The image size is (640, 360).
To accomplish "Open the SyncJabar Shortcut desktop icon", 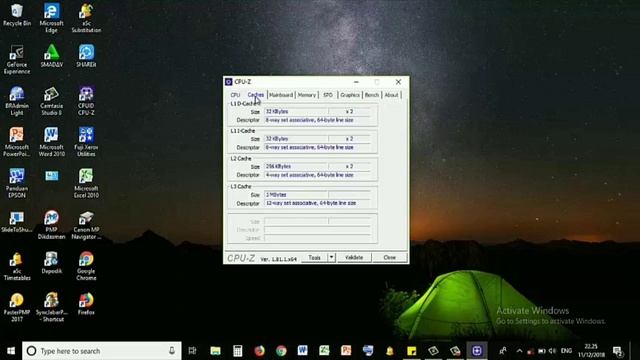I will [51, 308].
